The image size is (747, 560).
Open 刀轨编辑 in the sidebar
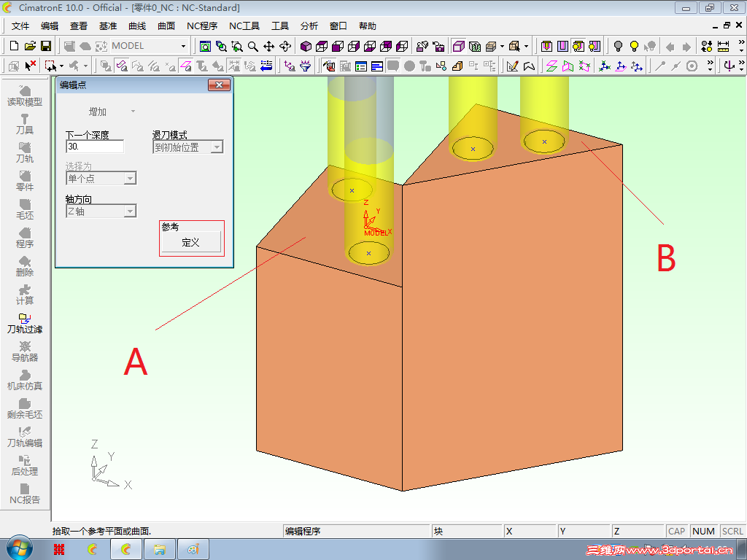point(25,437)
